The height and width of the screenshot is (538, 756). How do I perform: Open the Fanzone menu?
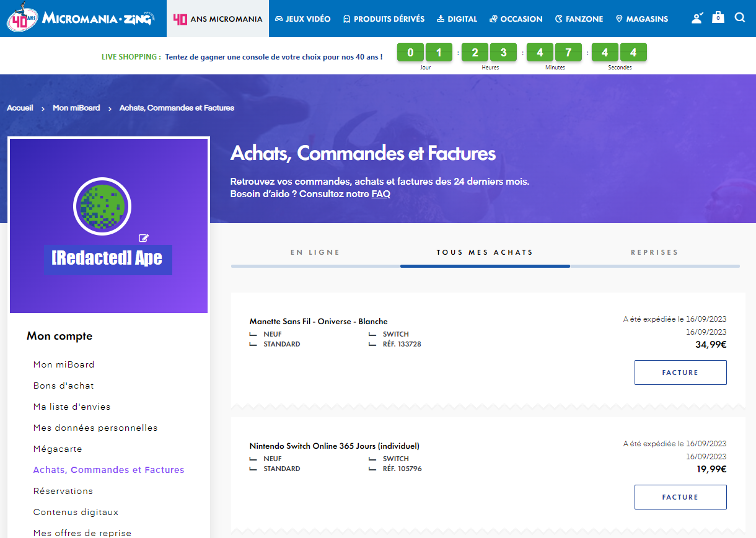(x=579, y=19)
